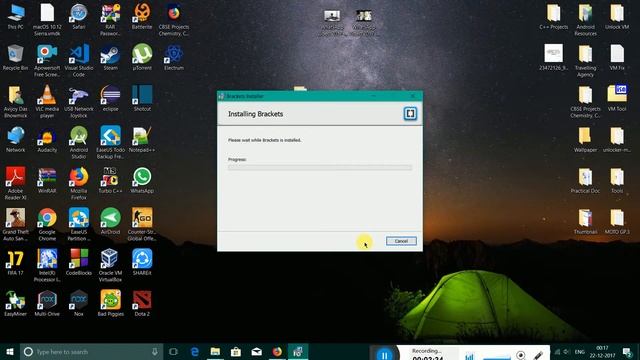Select the FIFA 17 shortcut
The height and width of the screenshot is (360, 640).
coord(16,263)
